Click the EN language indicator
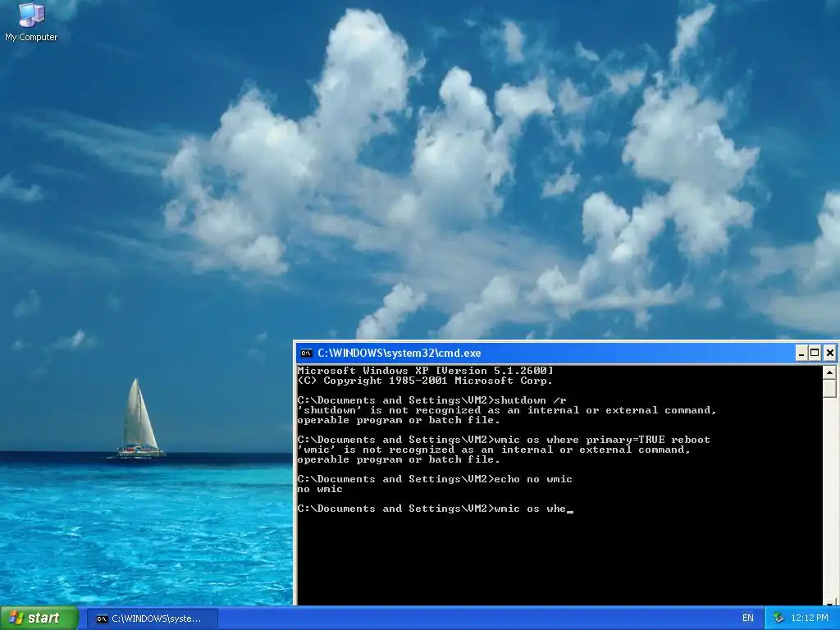Image resolution: width=840 pixels, height=630 pixels. [x=748, y=619]
